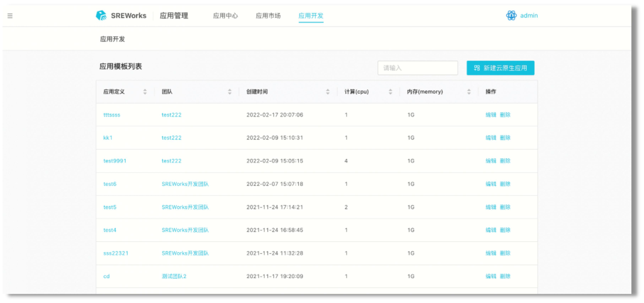The width and height of the screenshot is (644, 303).
Task: Select timestamp 2022-02-09 15:05:15
Action: [x=275, y=161]
